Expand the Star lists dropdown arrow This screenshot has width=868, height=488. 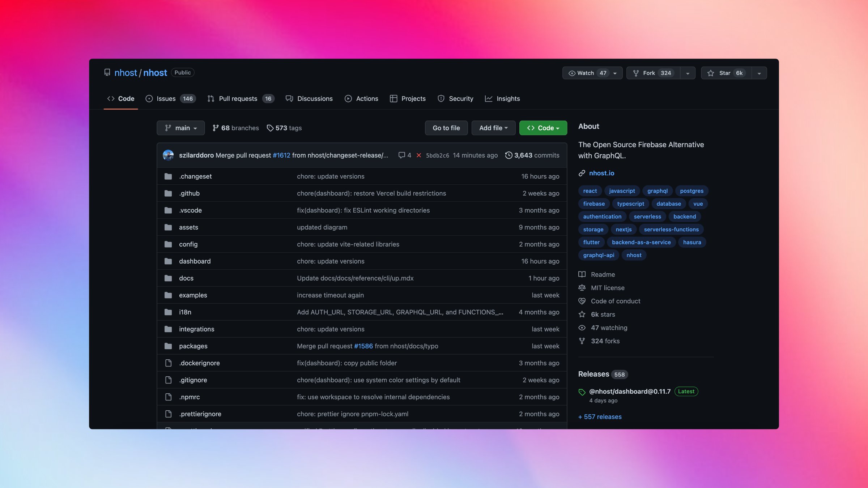(x=759, y=73)
